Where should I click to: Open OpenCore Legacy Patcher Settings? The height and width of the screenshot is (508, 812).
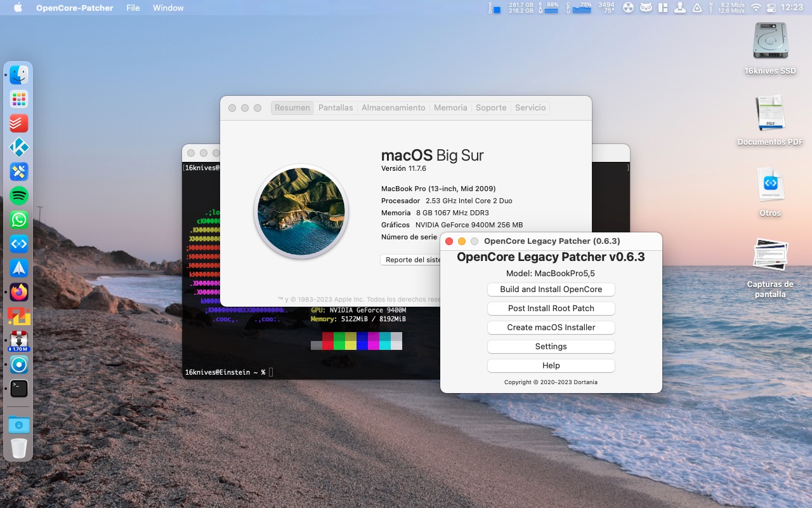[x=551, y=347]
